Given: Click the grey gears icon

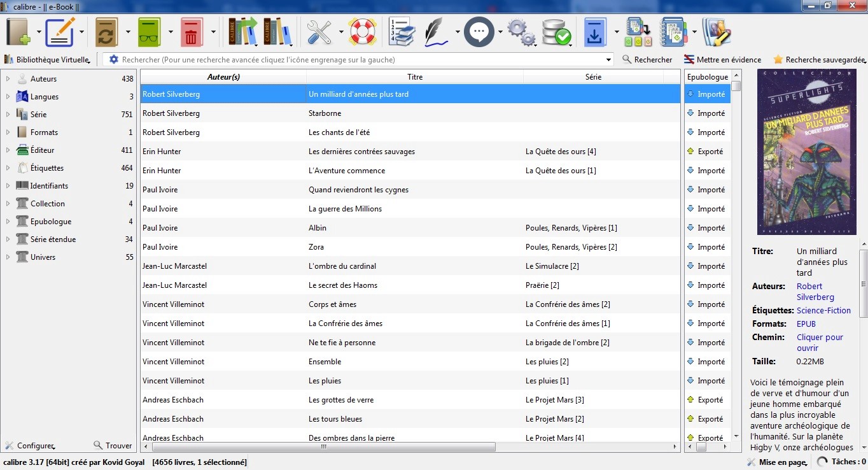Looking at the screenshot, I should pos(522,32).
